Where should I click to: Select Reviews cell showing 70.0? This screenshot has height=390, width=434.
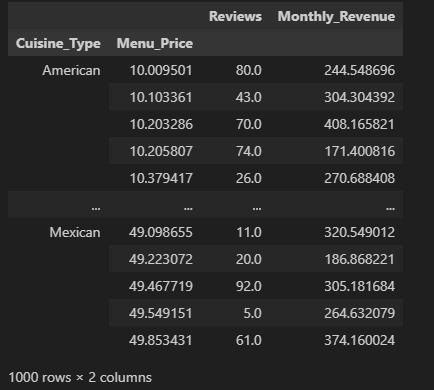click(x=249, y=124)
